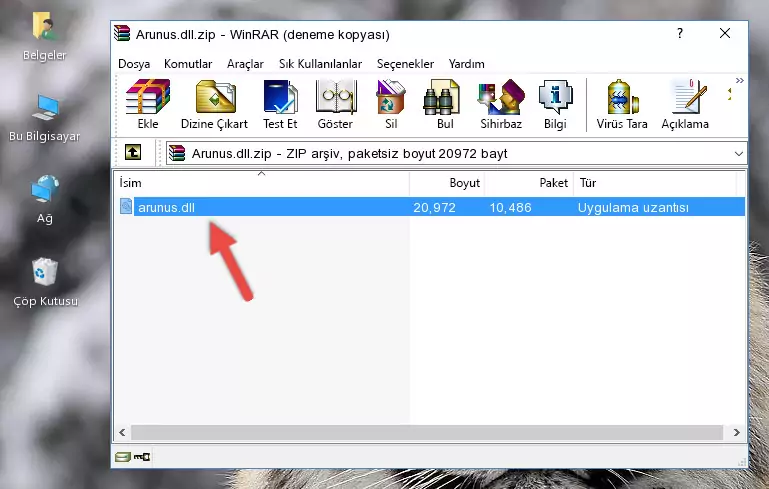The image size is (769, 489).
Task: Open the Bul search tool
Action: [x=441, y=97]
